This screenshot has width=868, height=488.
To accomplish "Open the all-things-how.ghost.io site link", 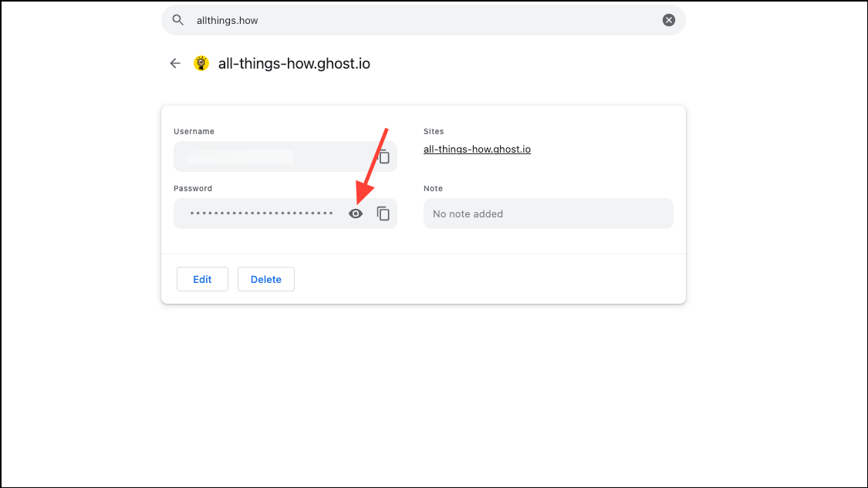I will (x=477, y=150).
